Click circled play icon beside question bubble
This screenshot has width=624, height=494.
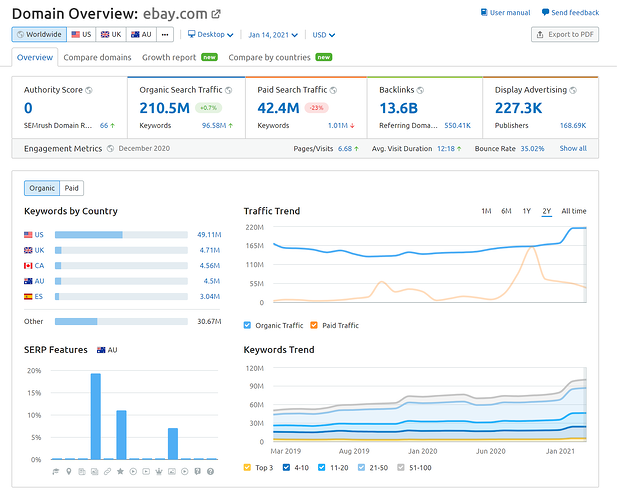(185, 472)
